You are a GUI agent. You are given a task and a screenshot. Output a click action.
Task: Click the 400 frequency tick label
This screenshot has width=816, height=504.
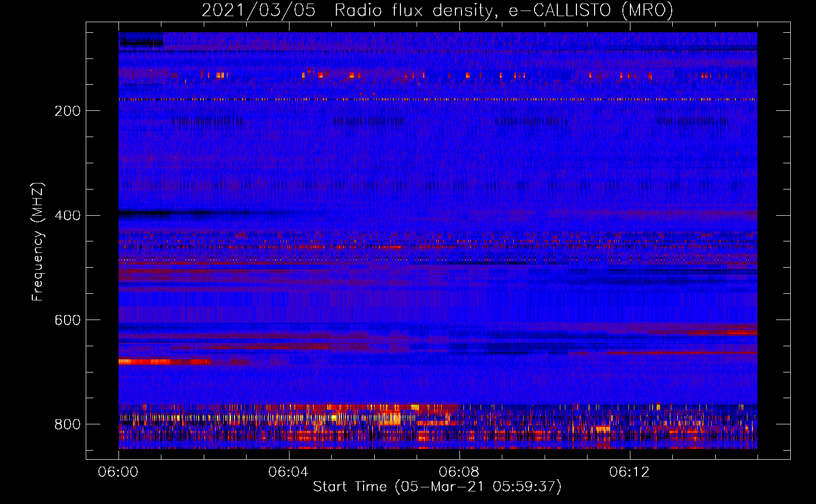click(x=68, y=216)
